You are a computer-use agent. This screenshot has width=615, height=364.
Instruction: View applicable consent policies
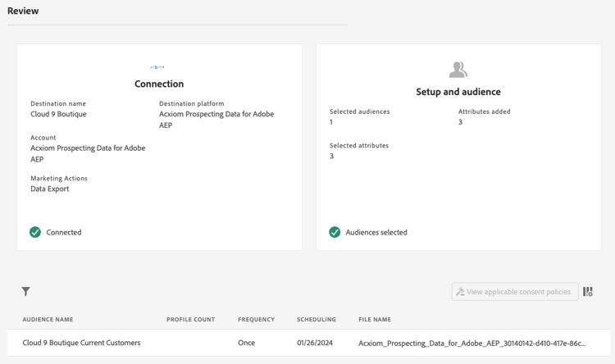pyautogui.click(x=514, y=292)
